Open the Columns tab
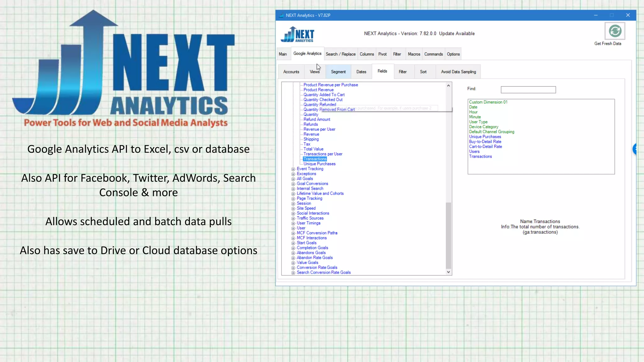The image size is (644, 362). click(367, 54)
